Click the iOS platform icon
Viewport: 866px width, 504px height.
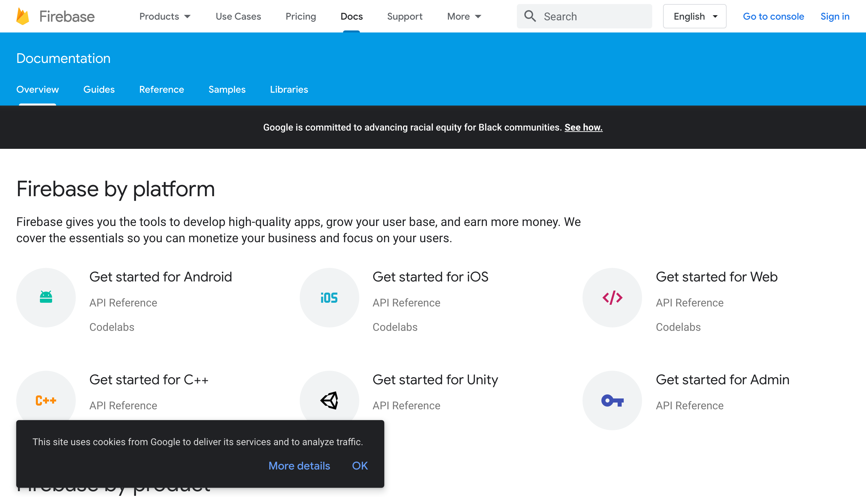329,298
